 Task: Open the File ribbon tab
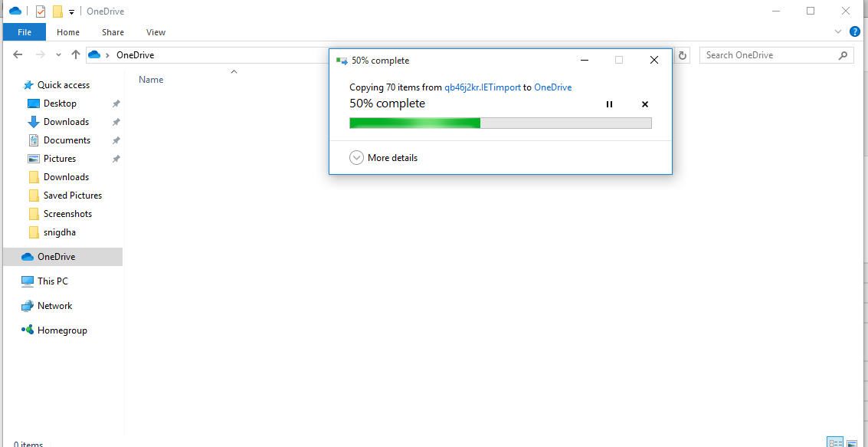pos(25,32)
